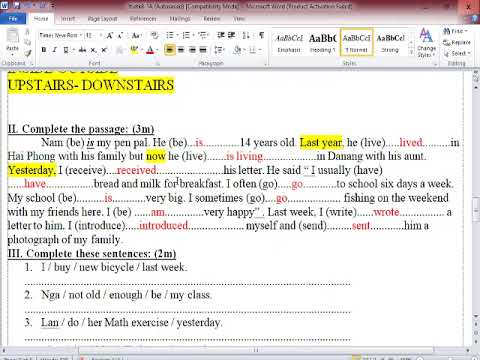Screen dimensions: 480x360
Task: Toggle Italic formatting
Action: pyautogui.click(x=54, y=50)
